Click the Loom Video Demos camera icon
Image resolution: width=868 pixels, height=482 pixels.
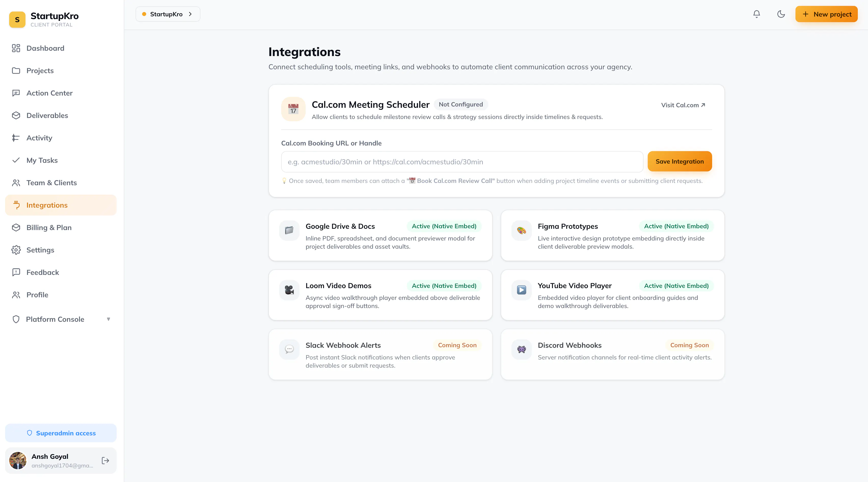tap(289, 290)
